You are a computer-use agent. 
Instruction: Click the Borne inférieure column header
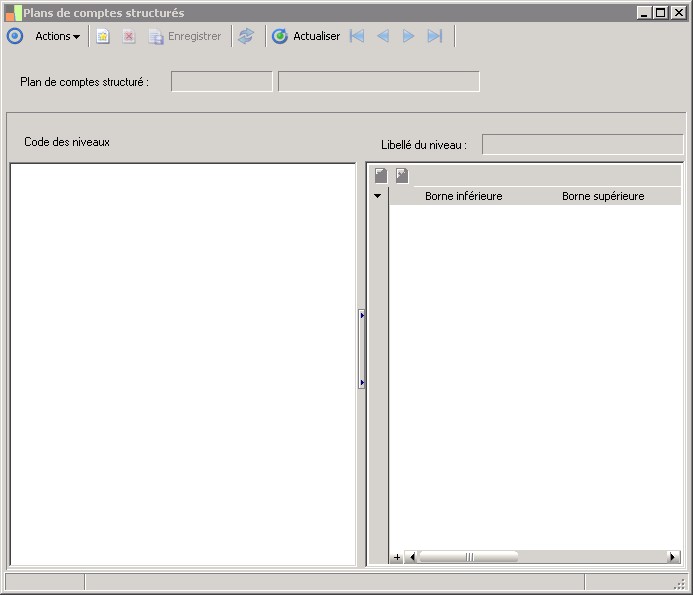(x=463, y=196)
